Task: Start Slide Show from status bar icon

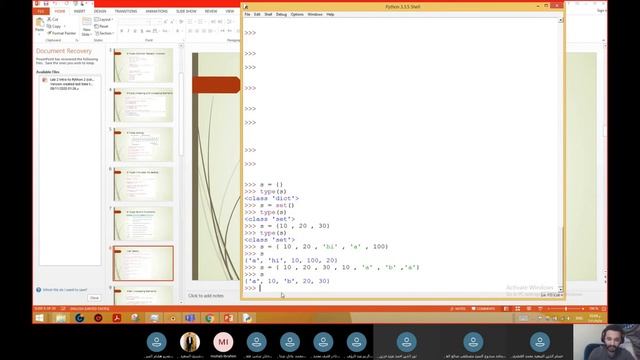Action: [x=540, y=309]
